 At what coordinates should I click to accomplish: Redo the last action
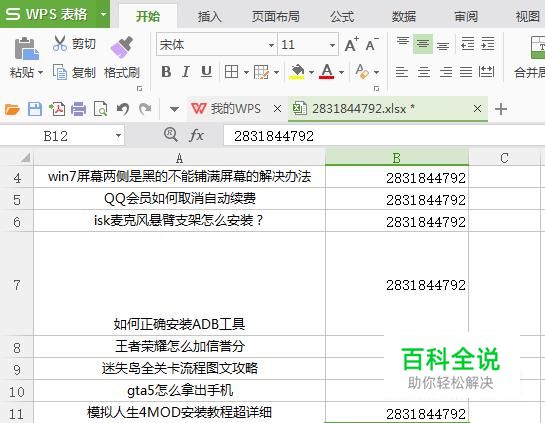145,109
